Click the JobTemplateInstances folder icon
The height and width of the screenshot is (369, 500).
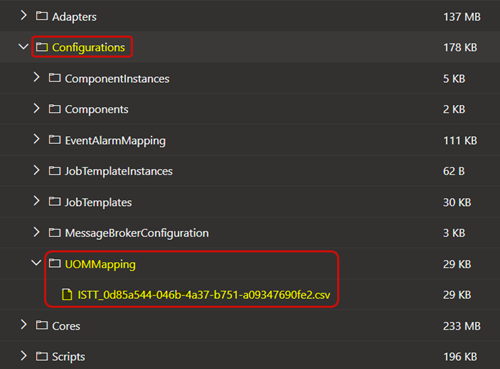[55, 171]
